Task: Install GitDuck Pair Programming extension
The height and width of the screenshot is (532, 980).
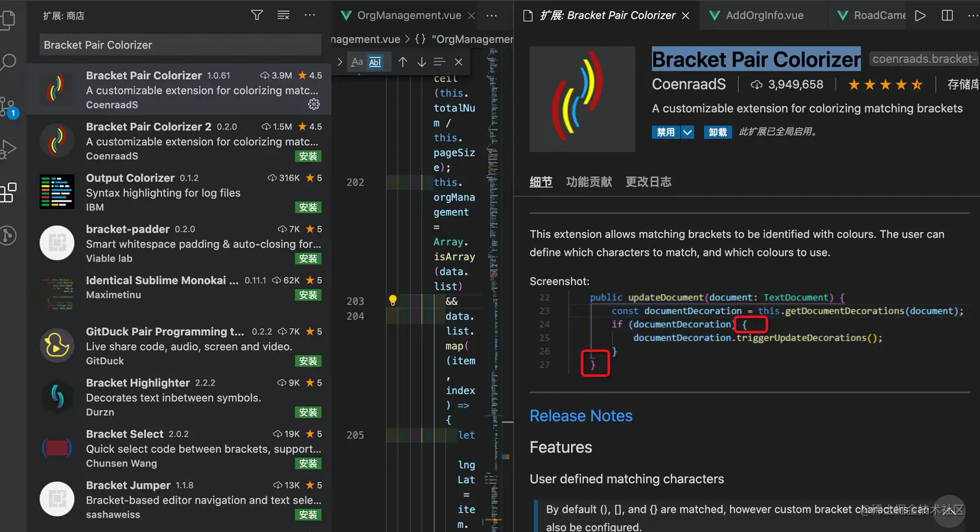Action: tap(308, 361)
